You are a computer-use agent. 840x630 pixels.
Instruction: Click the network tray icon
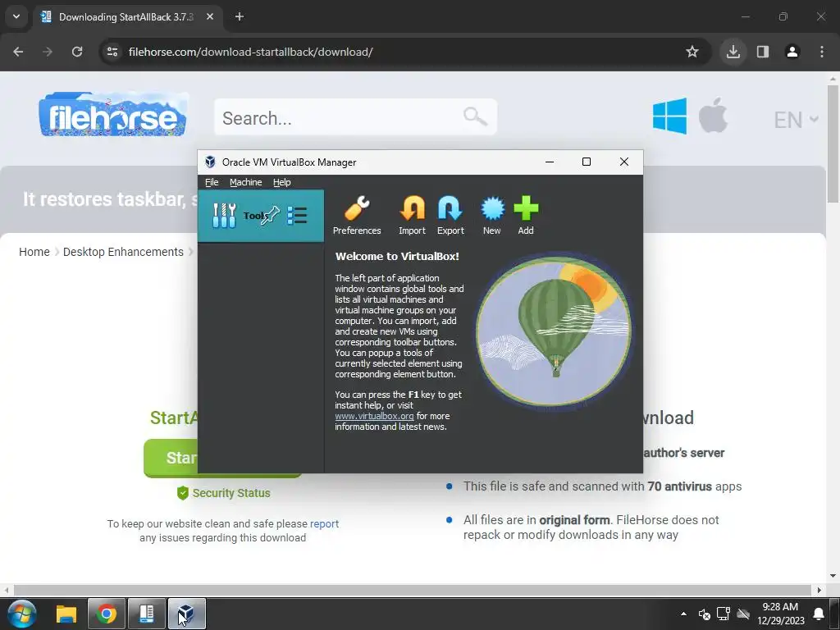point(724,614)
